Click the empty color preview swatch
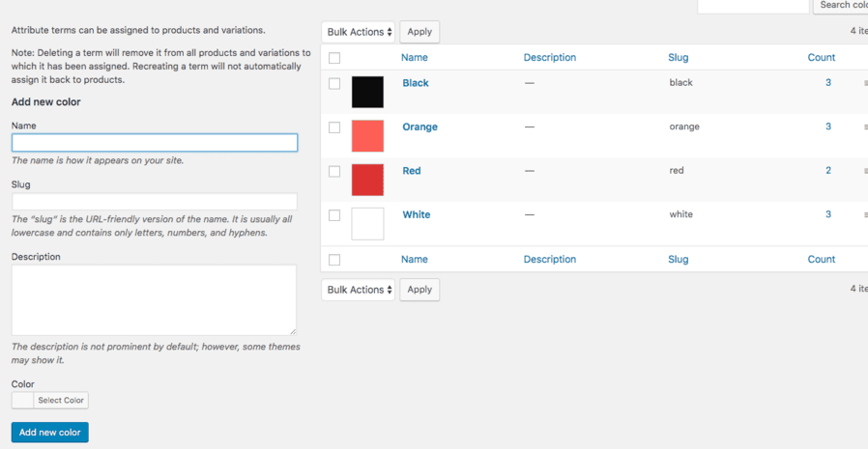 [22, 401]
